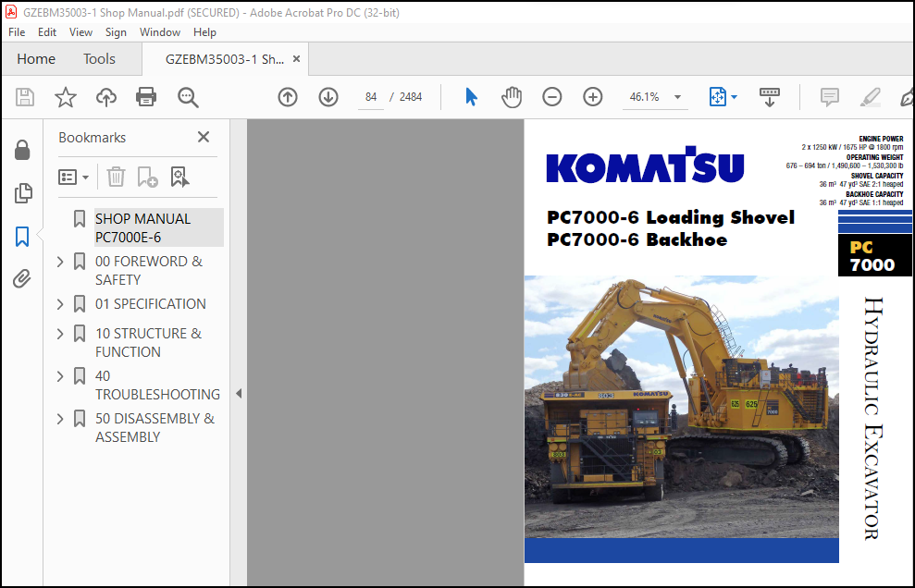Click the KOMATSU logo on the page
Viewport: 915px width, 588px height.
[x=645, y=165]
